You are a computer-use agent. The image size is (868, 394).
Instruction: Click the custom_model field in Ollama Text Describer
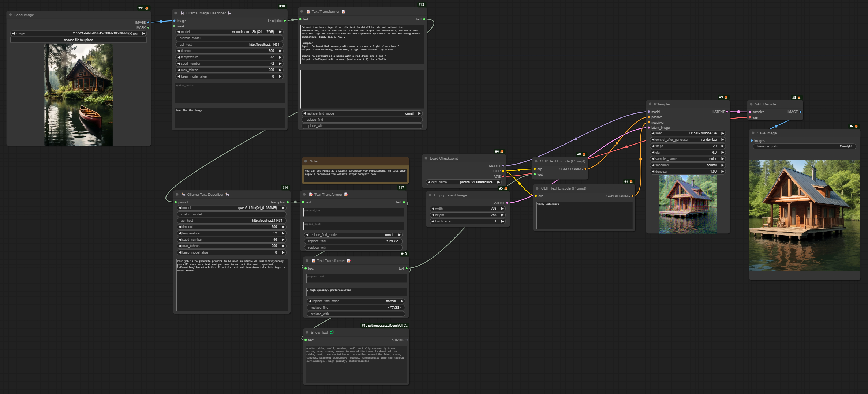click(232, 214)
